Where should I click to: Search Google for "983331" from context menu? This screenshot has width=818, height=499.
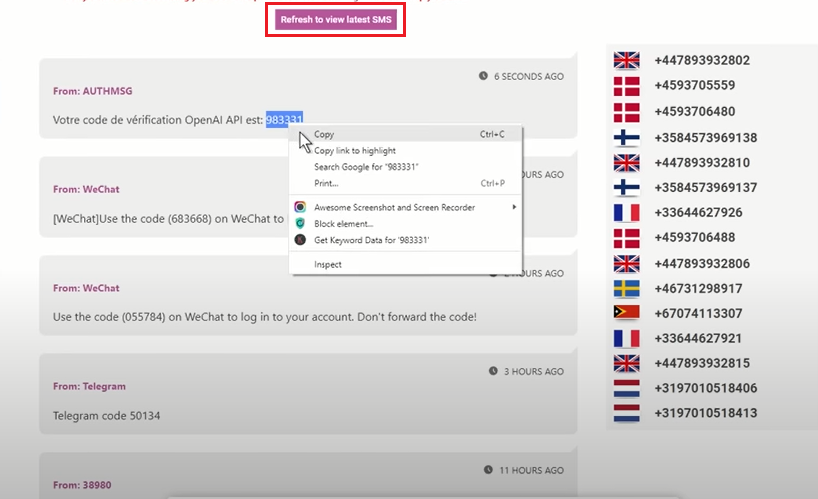(x=366, y=167)
